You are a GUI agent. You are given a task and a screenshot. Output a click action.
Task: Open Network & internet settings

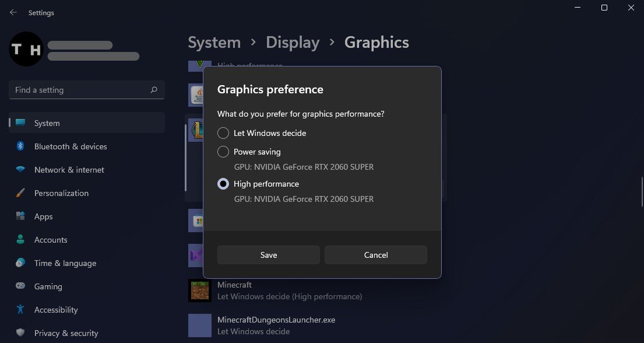87,170
